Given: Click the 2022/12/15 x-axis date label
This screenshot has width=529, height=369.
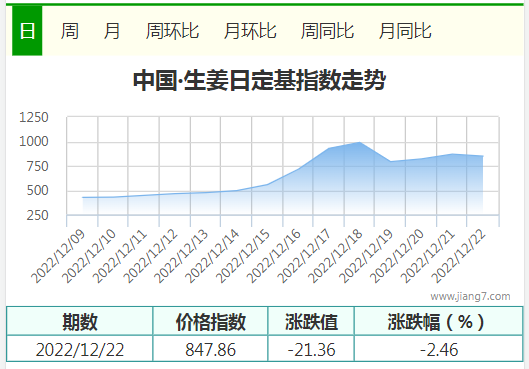Looking at the screenshot, I should [243, 257].
